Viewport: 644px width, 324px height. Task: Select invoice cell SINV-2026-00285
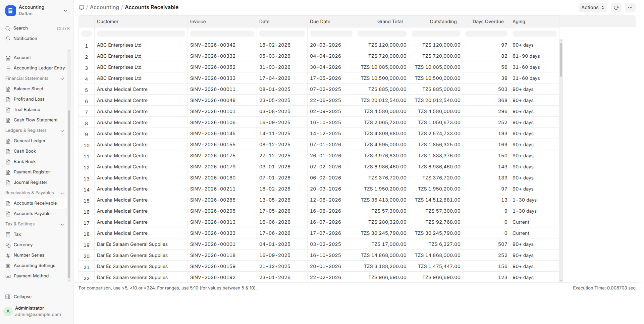click(222, 200)
